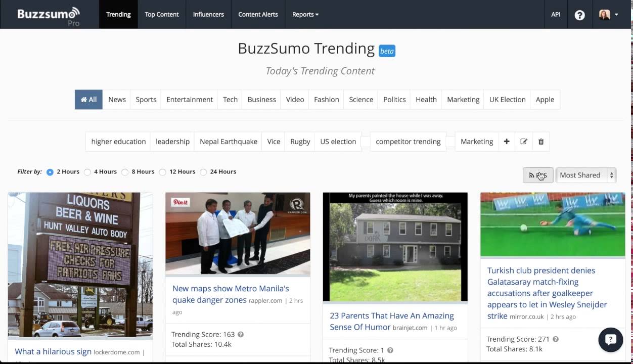633x364 pixels.
Task: Select the Sports category
Action: 146,100
